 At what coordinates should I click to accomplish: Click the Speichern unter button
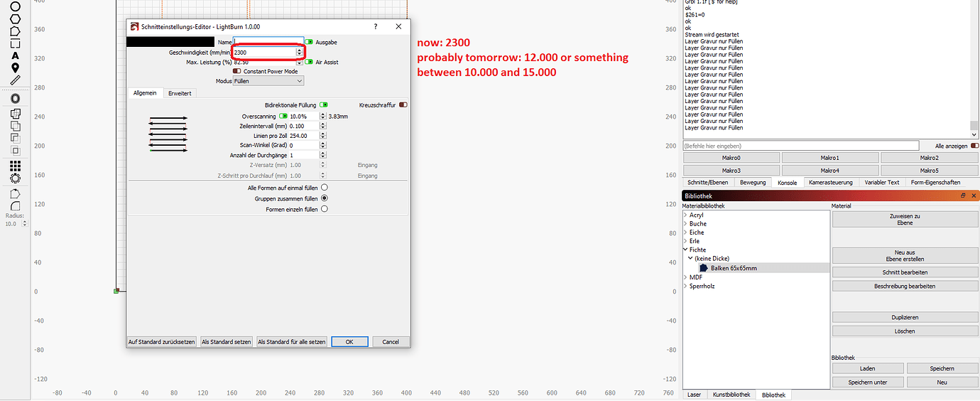tap(867, 382)
